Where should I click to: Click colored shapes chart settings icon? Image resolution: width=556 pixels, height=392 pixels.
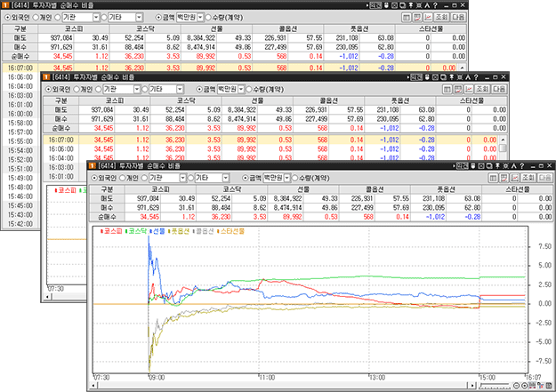click(540, 386)
